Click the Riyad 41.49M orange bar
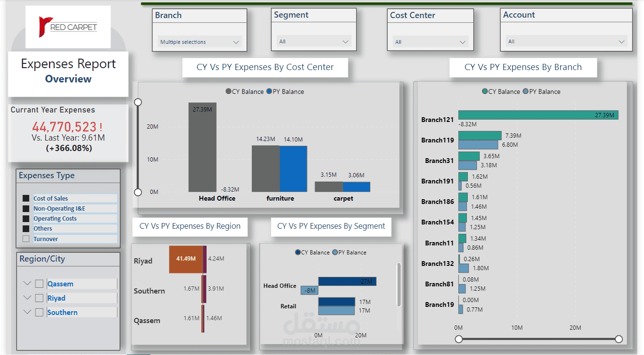The width and height of the screenshot is (644, 355). 186,259
